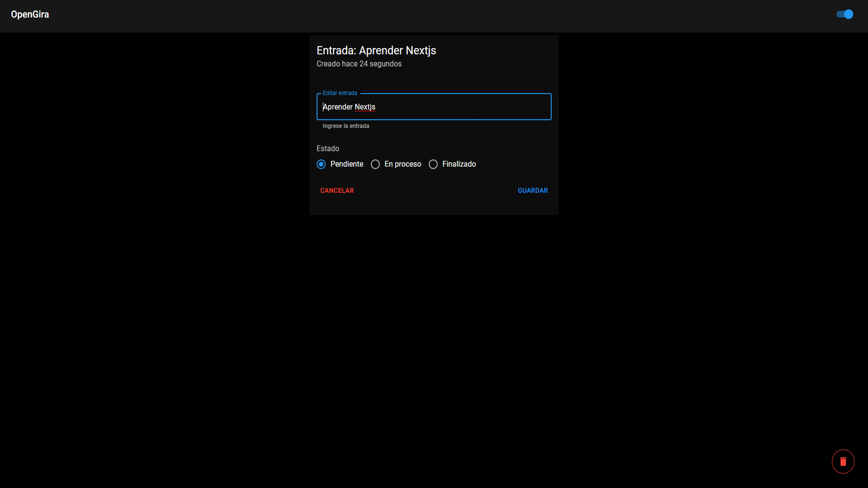Click the Creado hace 24 segundos timestamp
The height and width of the screenshot is (488, 868).
[x=359, y=64]
